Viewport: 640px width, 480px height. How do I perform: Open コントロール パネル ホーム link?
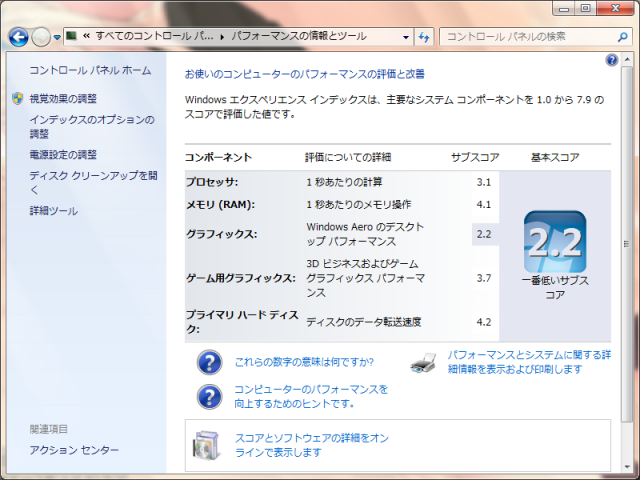[x=90, y=70]
